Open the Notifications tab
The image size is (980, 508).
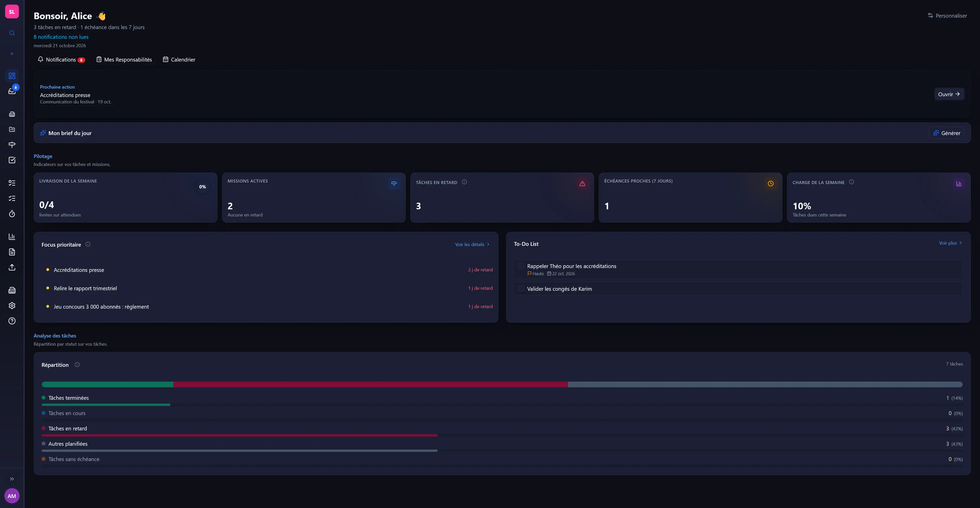[x=61, y=60]
